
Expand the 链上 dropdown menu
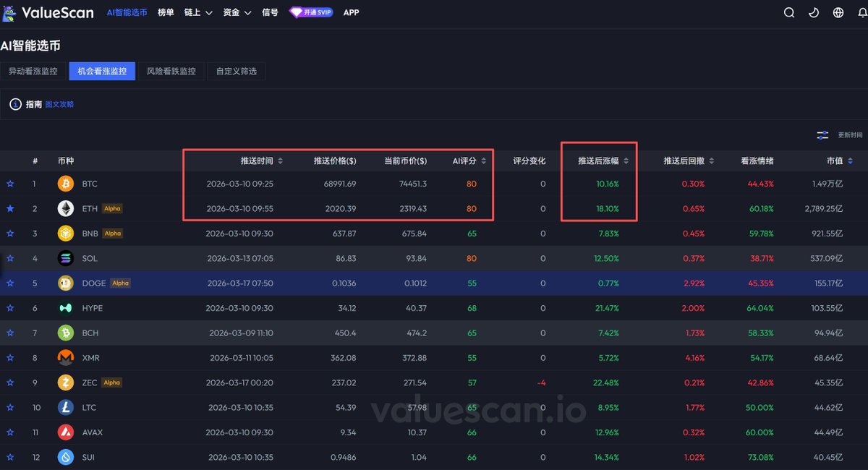coord(198,13)
